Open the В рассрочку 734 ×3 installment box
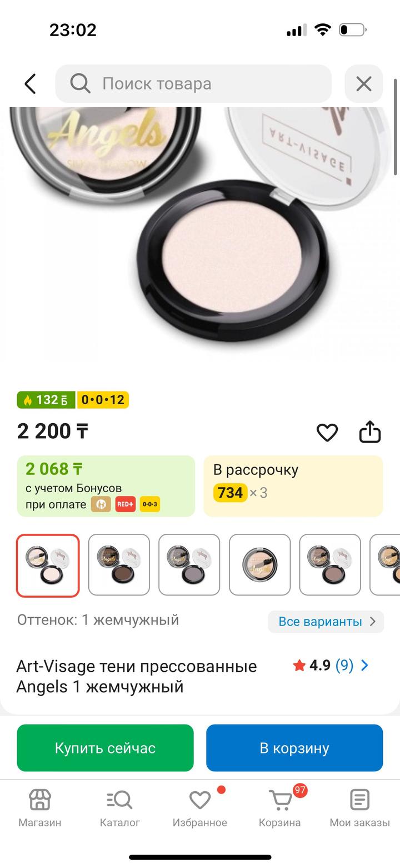Screen dimensions: 400x868 click(x=293, y=486)
